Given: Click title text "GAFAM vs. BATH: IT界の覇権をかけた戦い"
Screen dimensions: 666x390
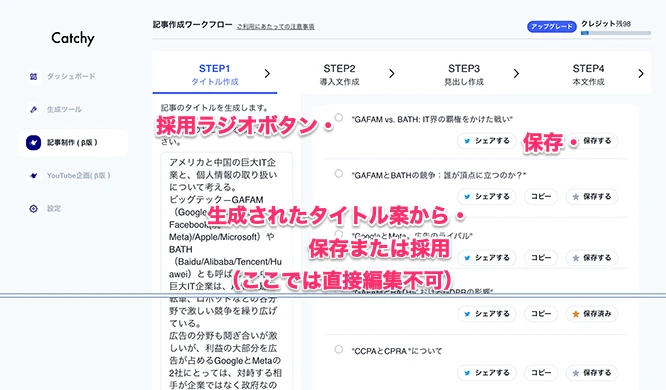Looking at the screenshot, I should 432,119.
